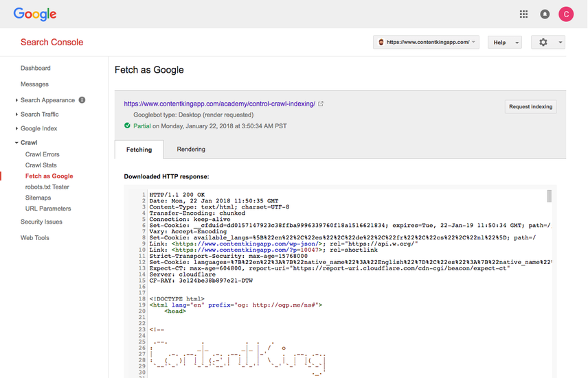Open the Help dropdown arrow

[x=517, y=43]
